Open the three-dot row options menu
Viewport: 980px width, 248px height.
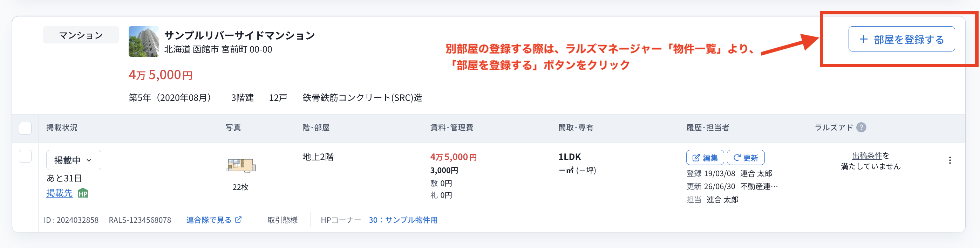point(950,160)
